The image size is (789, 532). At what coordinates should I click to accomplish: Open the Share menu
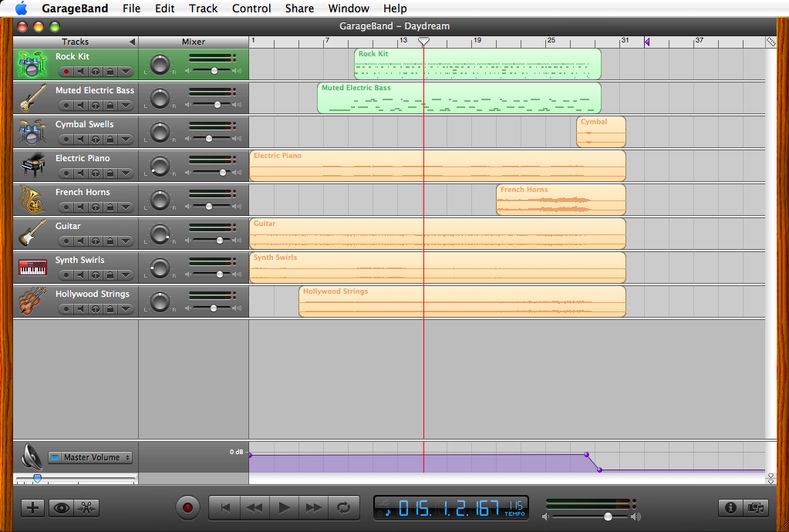(299, 8)
